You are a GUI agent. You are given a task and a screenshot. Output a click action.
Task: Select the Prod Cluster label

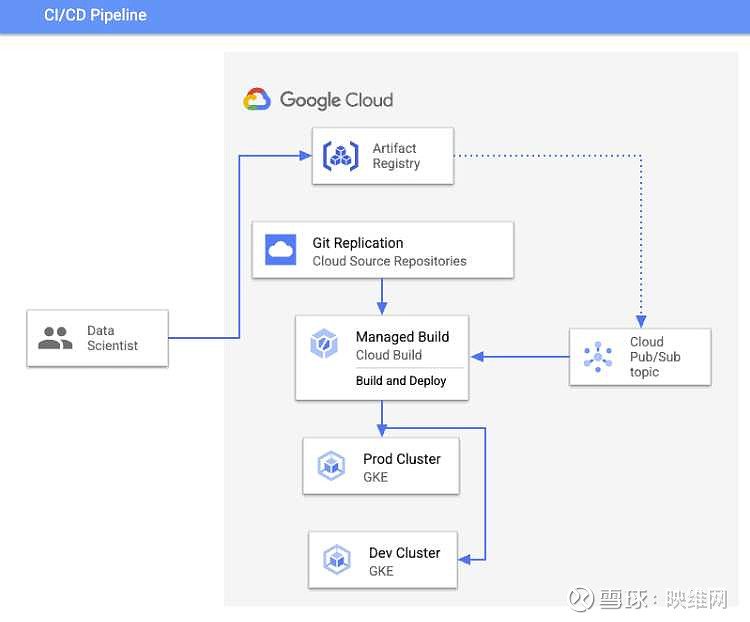tap(401, 459)
